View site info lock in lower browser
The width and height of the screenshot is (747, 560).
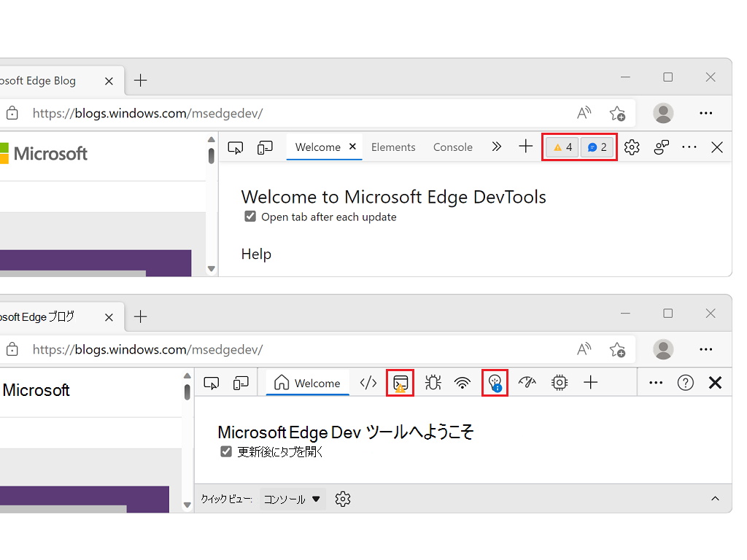12,349
